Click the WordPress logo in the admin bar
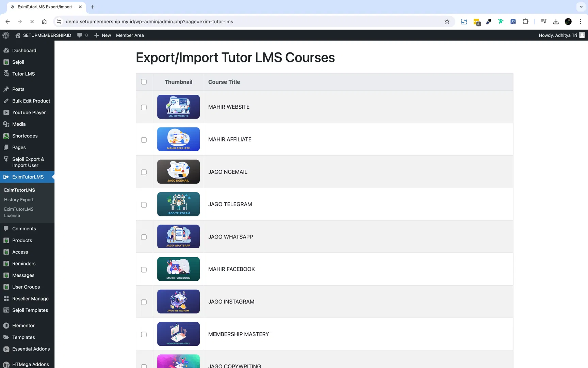The height and width of the screenshot is (368, 588). coord(6,35)
